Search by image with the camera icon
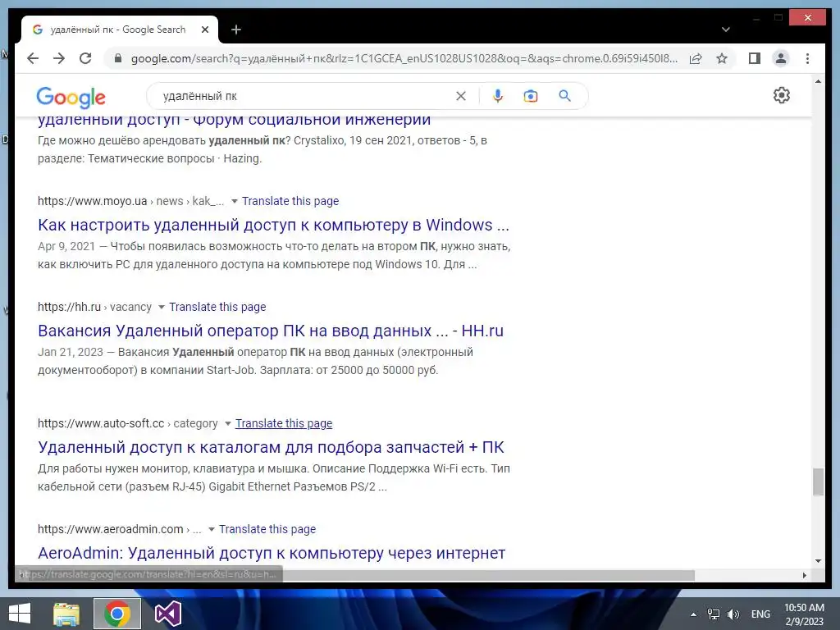This screenshot has width=840, height=630. click(531, 96)
